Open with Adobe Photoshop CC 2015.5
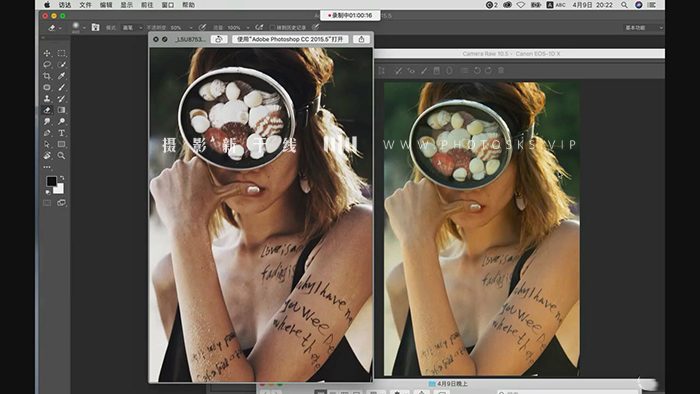Viewport: 700px width, 394px height. click(x=290, y=39)
